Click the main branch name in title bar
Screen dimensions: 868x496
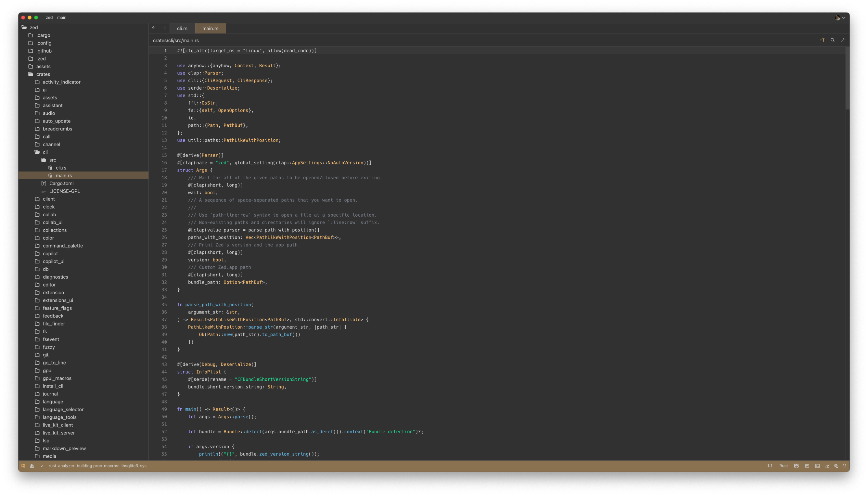pyautogui.click(x=62, y=18)
